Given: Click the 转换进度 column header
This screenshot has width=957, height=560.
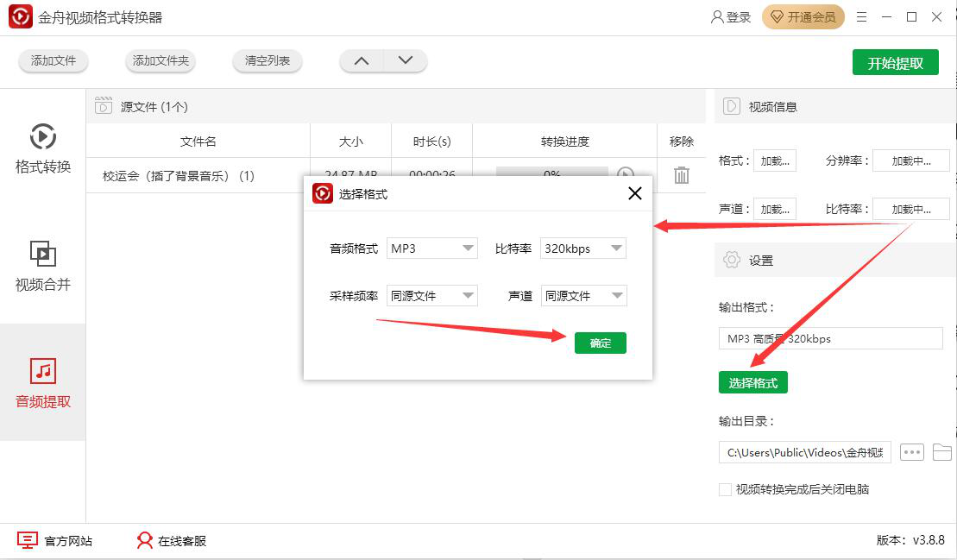Looking at the screenshot, I should coord(565,142).
